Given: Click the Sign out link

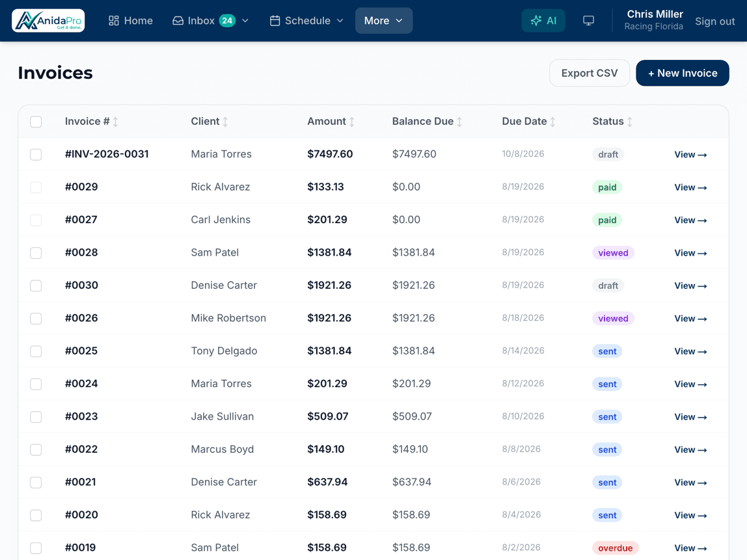Looking at the screenshot, I should (x=714, y=21).
